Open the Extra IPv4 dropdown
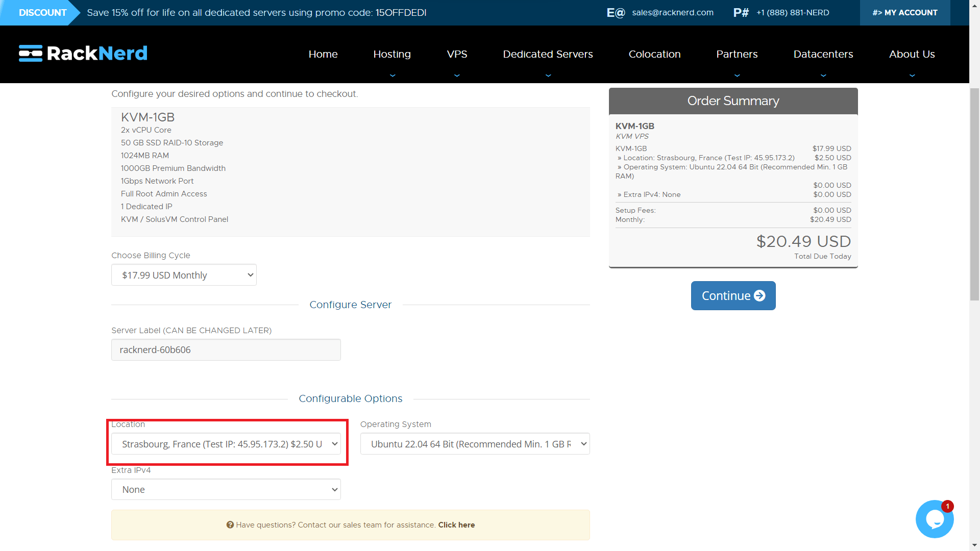This screenshot has height=551, width=980. tap(226, 489)
